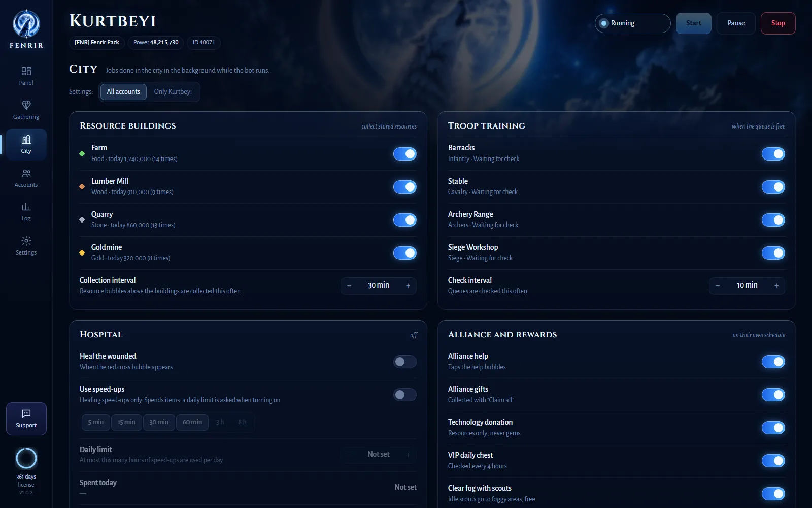Toggle Lumber Mill collection off
The width and height of the screenshot is (812, 508).
coord(405,187)
